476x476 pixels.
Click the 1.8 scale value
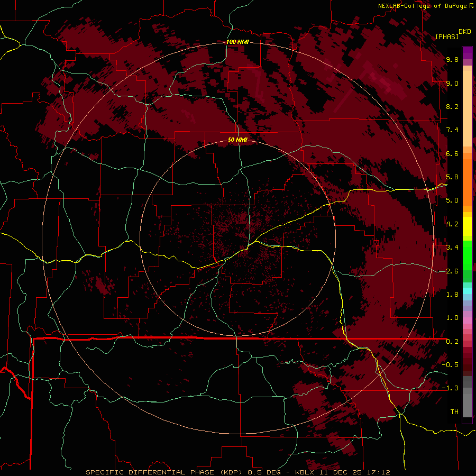(452, 295)
